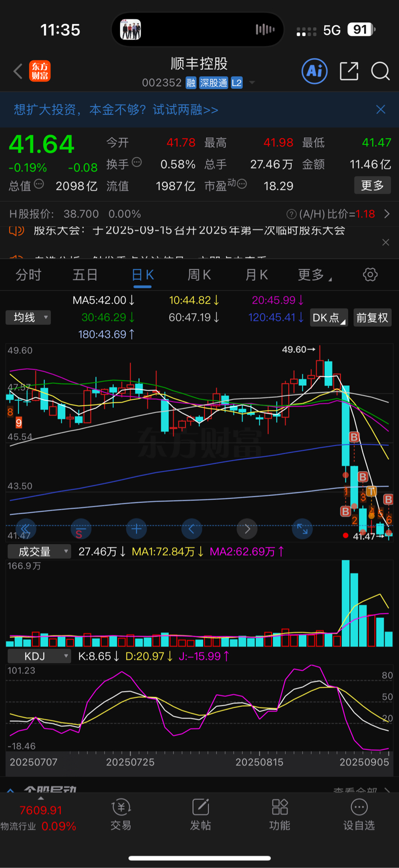Image resolution: width=399 pixels, height=868 pixels.
Task: Open the 均线 indicator dropdown
Action: point(29,317)
